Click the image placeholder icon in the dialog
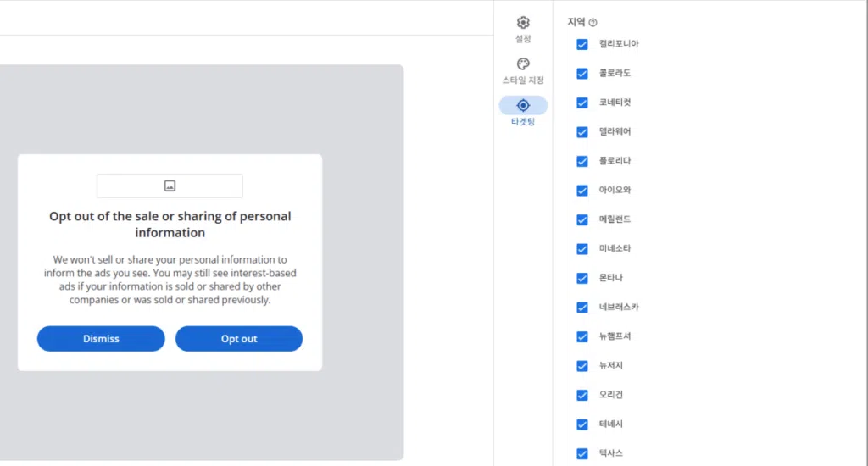The height and width of the screenshot is (466, 868). [x=170, y=186]
